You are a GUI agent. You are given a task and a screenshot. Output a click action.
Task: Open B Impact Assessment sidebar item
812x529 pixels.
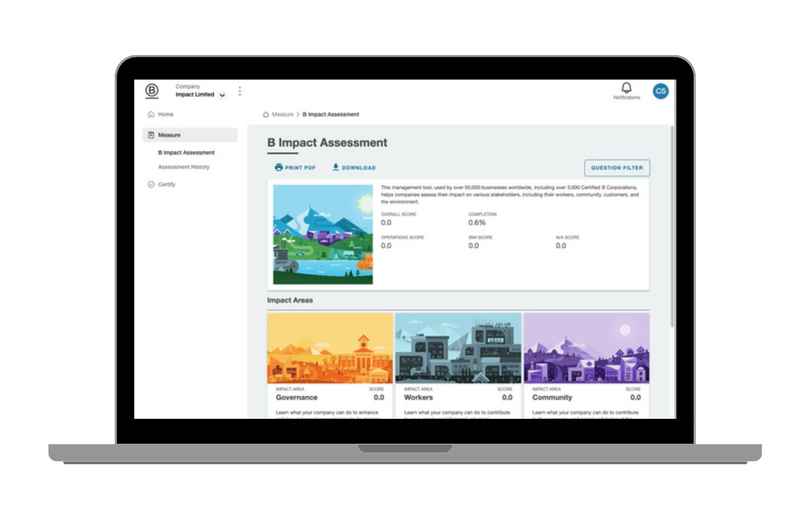coord(186,153)
